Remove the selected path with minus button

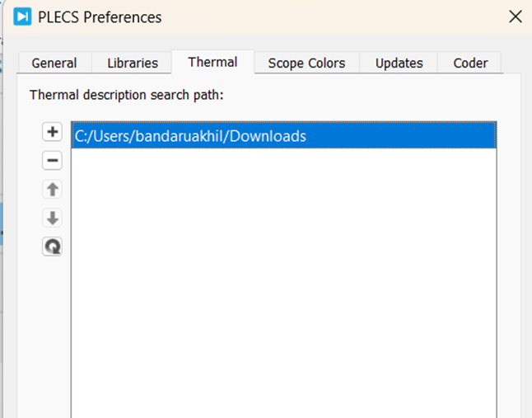(x=53, y=161)
